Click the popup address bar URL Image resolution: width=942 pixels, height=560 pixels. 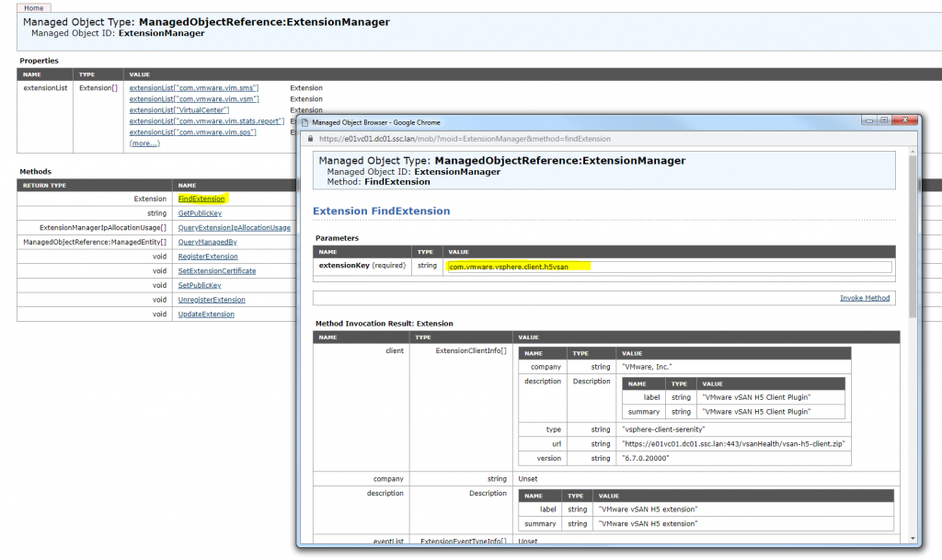[x=465, y=139]
